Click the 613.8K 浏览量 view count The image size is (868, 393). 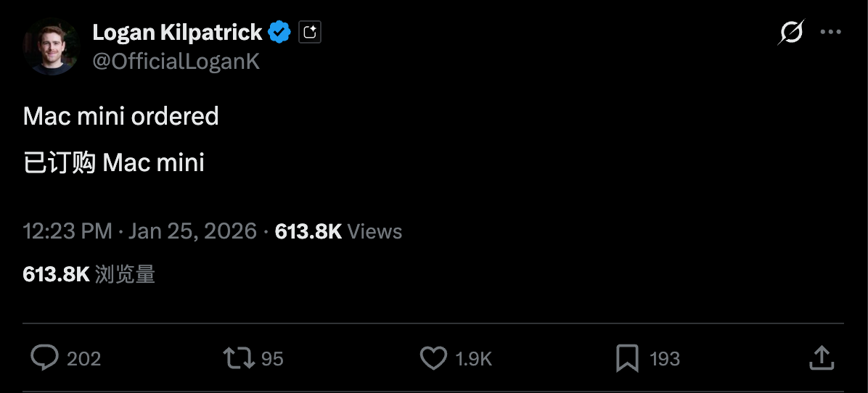(89, 274)
